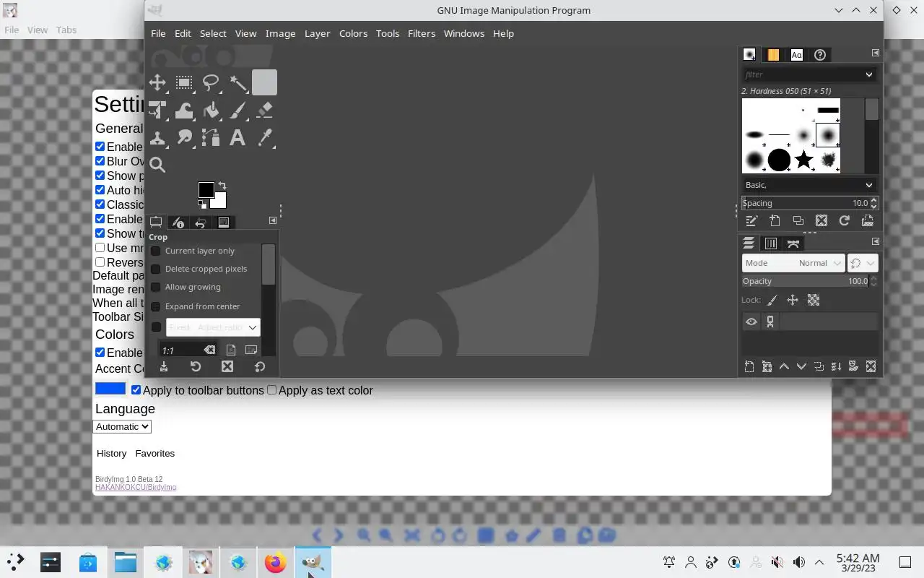This screenshot has width=924, height=578.
Task: Switch to the Fonts tab
Action: pos(796,55)
